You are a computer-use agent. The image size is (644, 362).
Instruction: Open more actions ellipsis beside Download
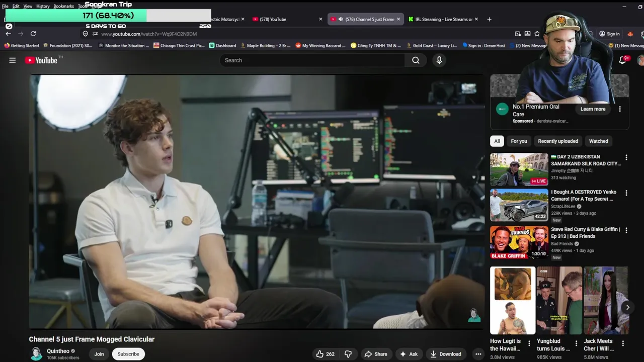click(x=478, y=354)
